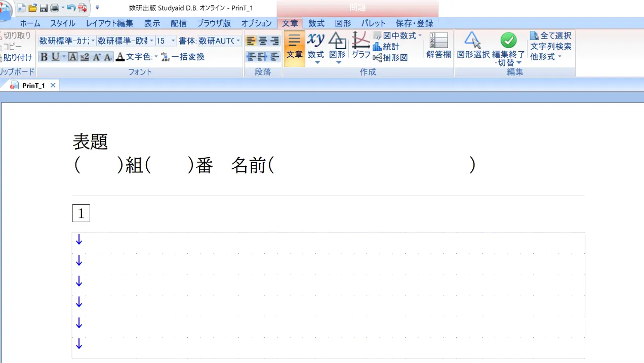Click the 貼り付け paste button

click(17, 57)
